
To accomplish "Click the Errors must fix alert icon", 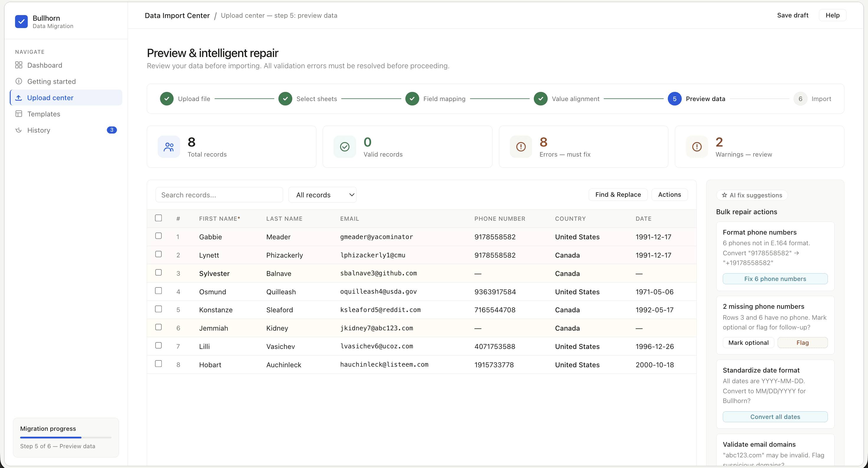I will click(521, 147).
